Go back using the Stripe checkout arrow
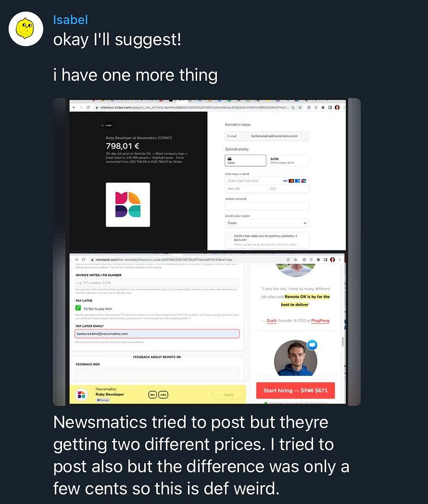Screen dimensions: 428x504 [x=103, y=125]
